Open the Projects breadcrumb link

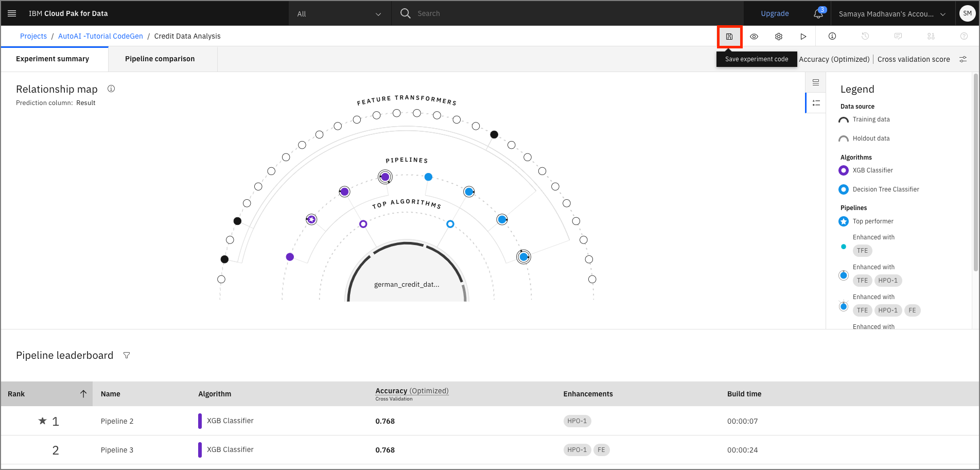[33, 36]
